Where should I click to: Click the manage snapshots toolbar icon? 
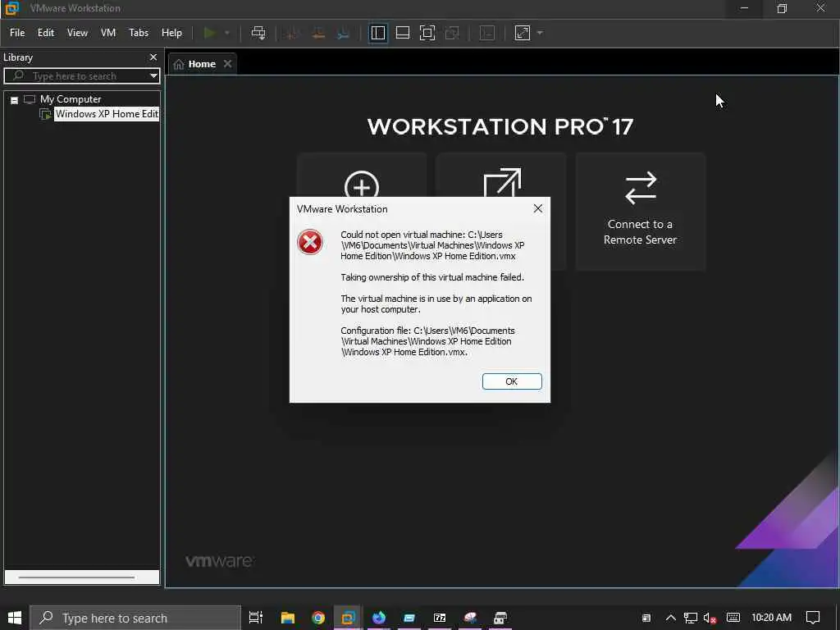click(344, 33)
